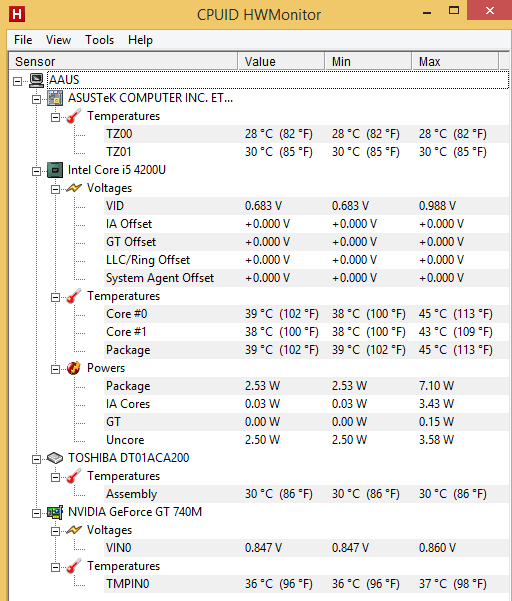The width and height of the screenshot is (512, 601).
Task: Select the TMPIN0 temperature row
Action: (306, 584)
